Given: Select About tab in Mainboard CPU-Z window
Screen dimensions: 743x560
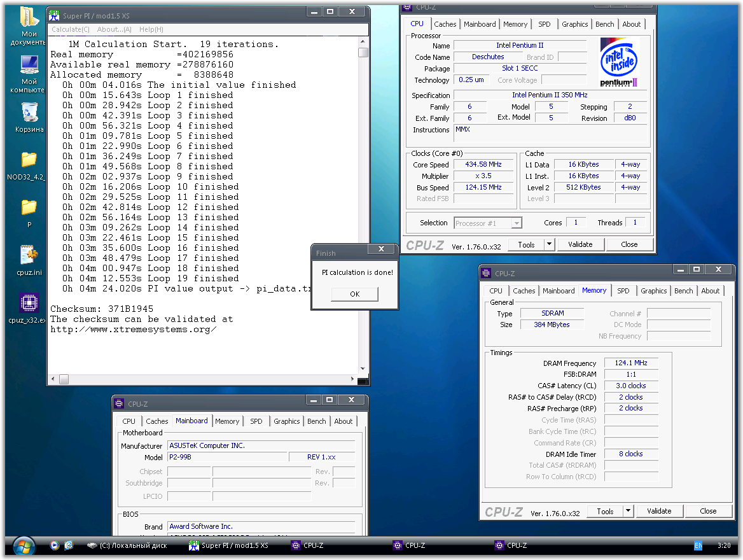Looking at the screenshot, I should click(x=343, y=421).
